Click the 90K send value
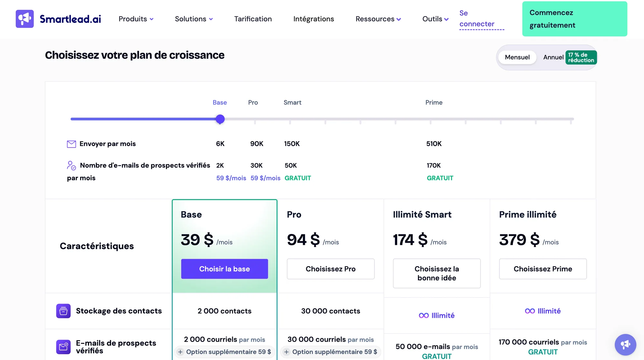The image size is (644, 360). (x=257, y=144)
